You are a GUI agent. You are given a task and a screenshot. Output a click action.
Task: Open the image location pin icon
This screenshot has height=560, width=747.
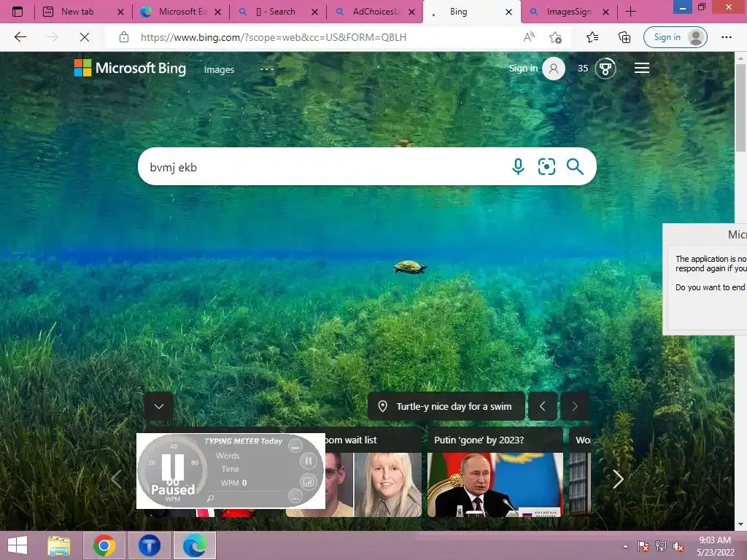[x=382, y=406]
